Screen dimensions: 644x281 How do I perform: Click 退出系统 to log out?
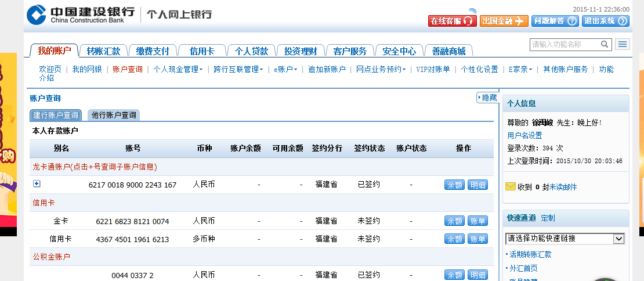pos(605,21)
